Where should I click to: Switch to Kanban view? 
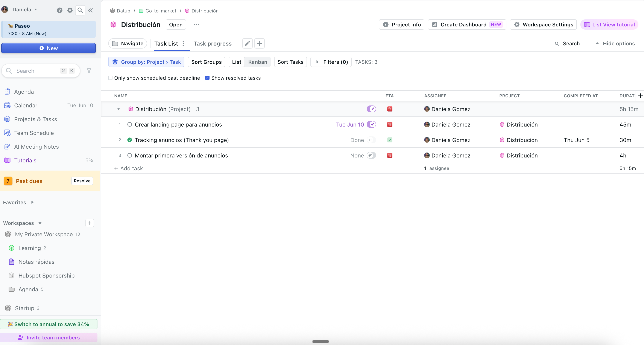258,62
